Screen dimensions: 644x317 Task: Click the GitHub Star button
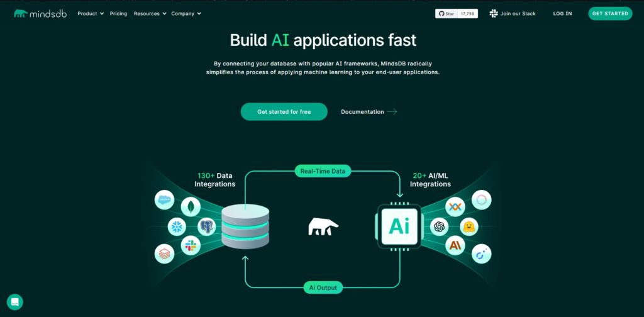447,14
